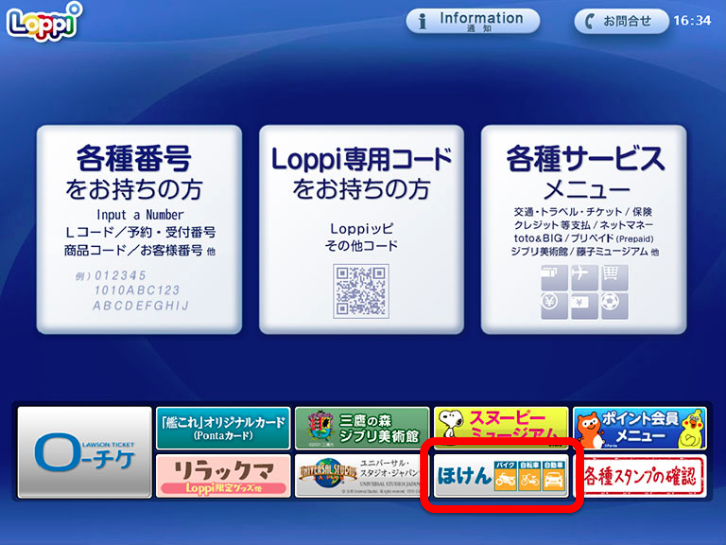
Task: Select 各種番号をお持ちの方 panel
Action: (139, 229)
